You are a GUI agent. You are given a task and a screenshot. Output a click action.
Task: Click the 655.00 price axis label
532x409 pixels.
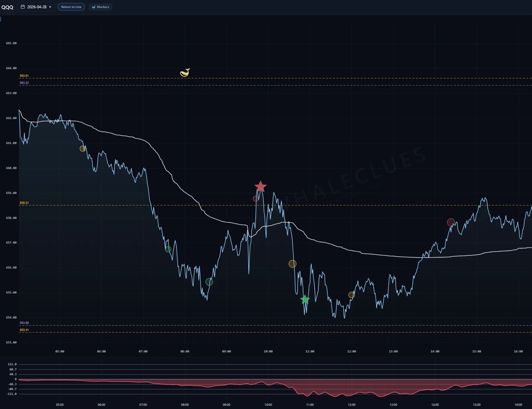pos(11,293)
